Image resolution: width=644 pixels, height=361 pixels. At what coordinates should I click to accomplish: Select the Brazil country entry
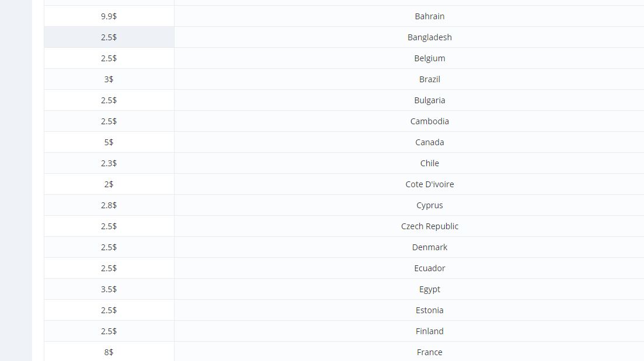pos(429,79)
